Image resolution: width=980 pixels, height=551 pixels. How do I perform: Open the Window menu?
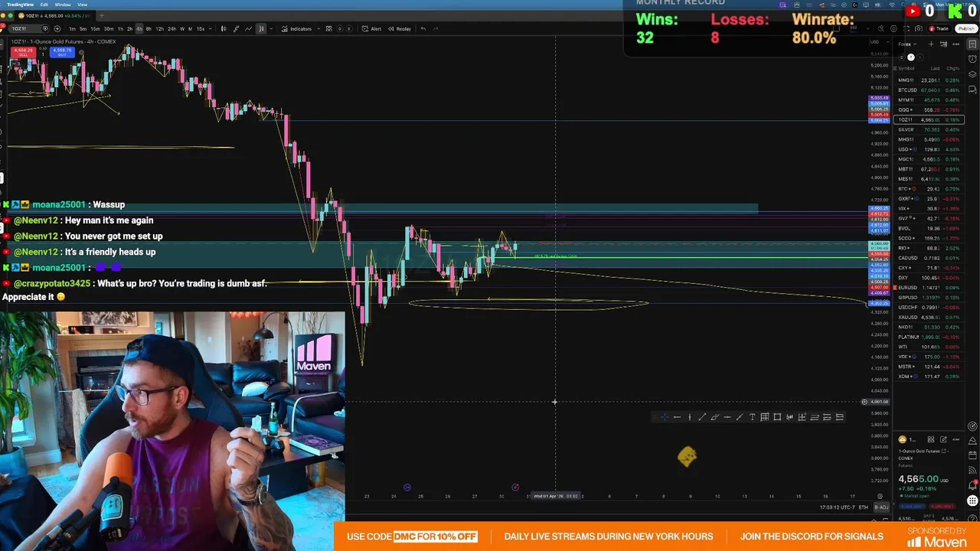tap(63, 5)
